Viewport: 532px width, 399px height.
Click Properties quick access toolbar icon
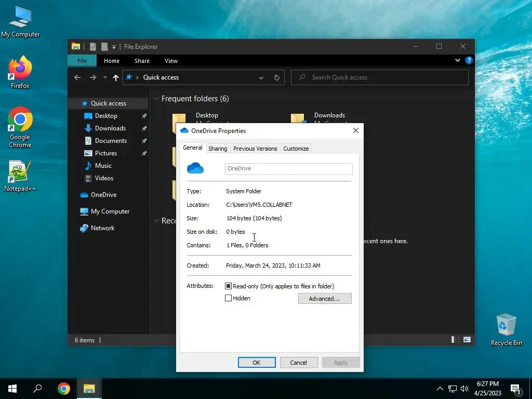[x=92, y=46]
